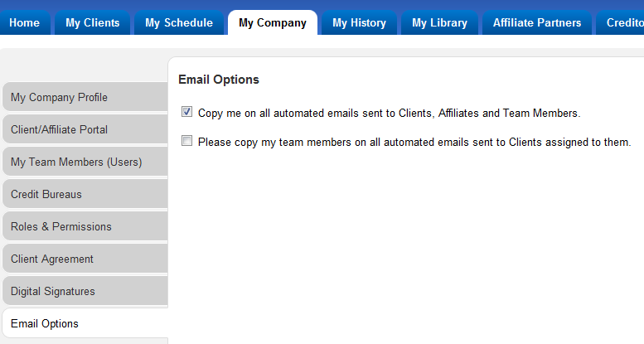Open Digital Signatures section

(85, 291)
